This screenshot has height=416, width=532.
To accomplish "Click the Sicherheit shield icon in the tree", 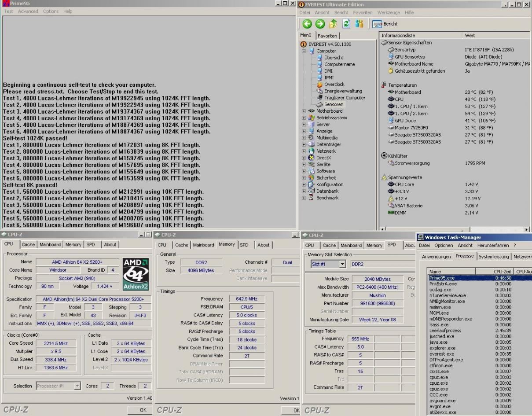I will click(312, 178).
